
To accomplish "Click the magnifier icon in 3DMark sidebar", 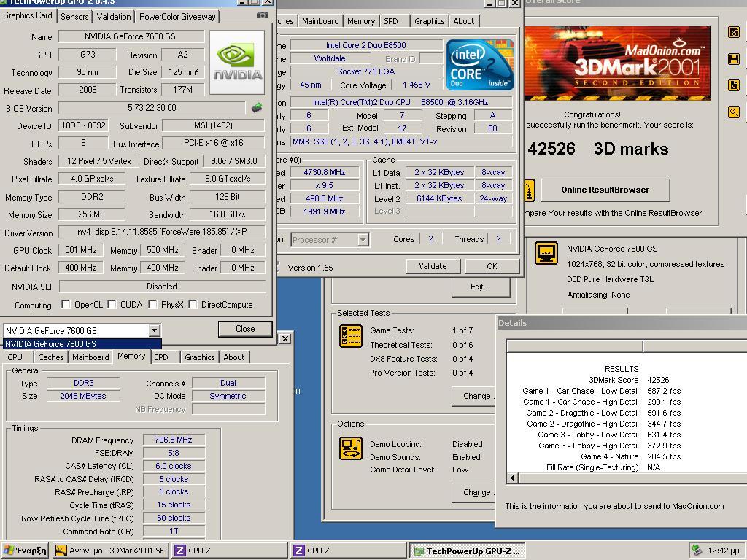I will click(734, 112).
